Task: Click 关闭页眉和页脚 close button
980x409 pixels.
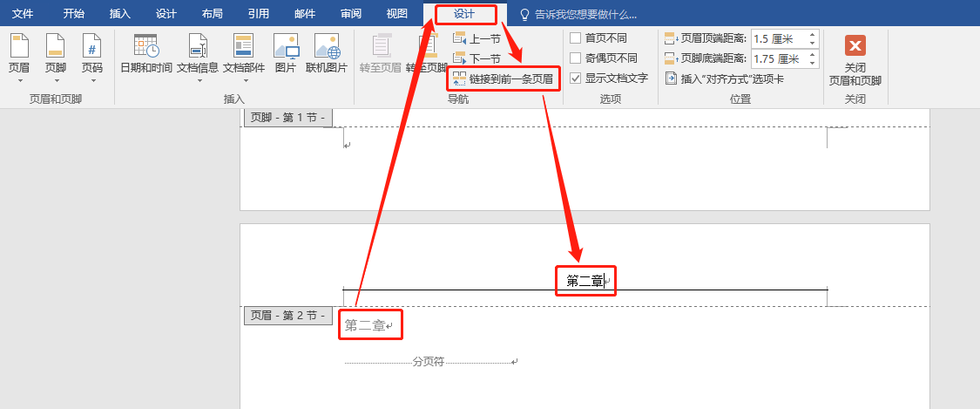Action: (855, 60)
